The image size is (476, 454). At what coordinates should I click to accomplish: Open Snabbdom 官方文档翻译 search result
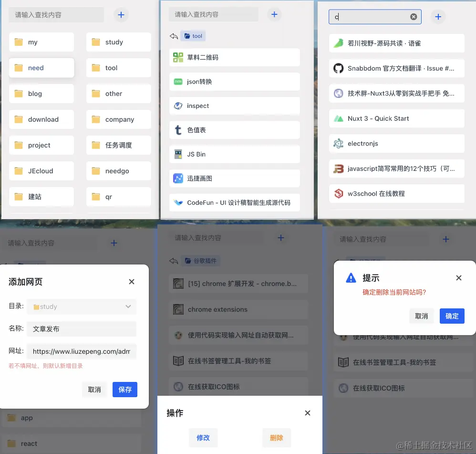click(397, 68)
